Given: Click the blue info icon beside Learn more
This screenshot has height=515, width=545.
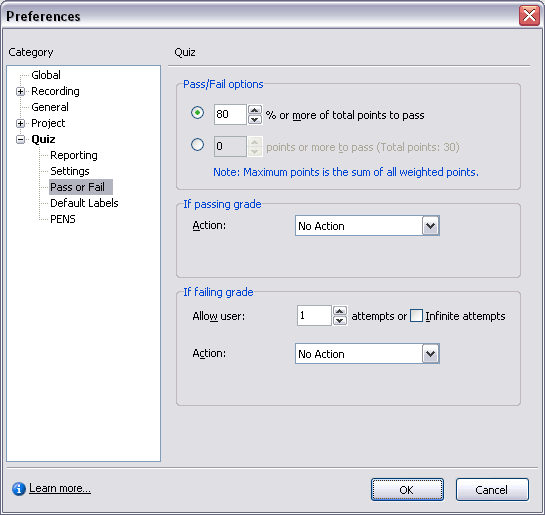Looking at the screenshot, I should (19, 489).
